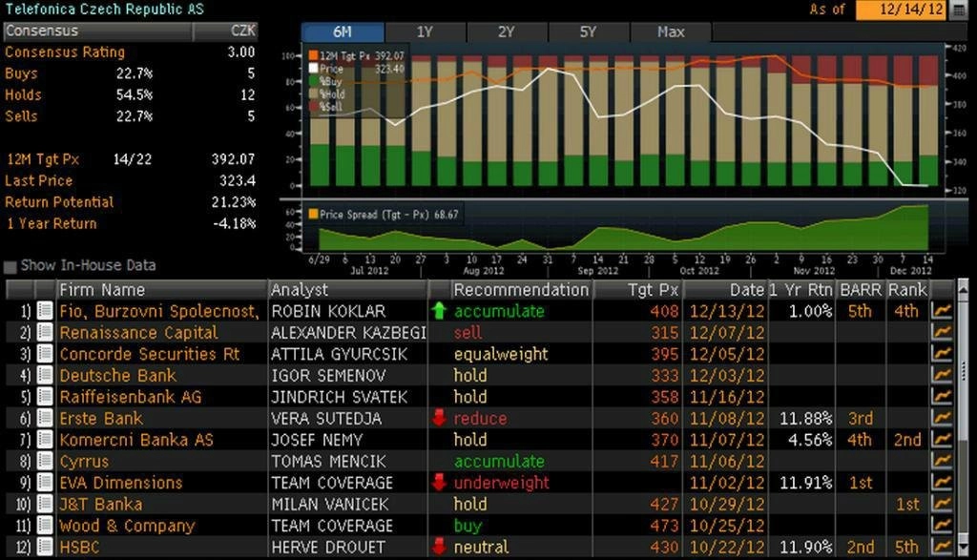Open the calendar icon beside the date
The image size is (977, 560).
(959, 10)
